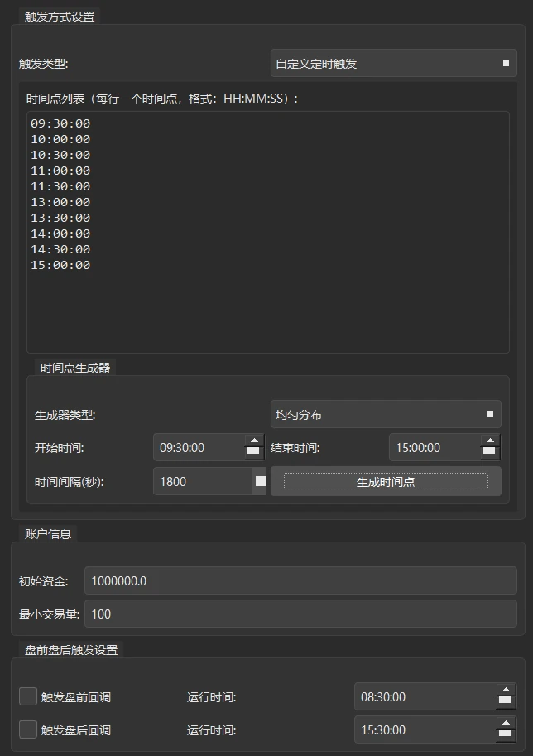The width and height of the screenshot is (533, 756).
Task: Decrease the 结束时间 value with down arrow
Action: click(x=490, y=453)
